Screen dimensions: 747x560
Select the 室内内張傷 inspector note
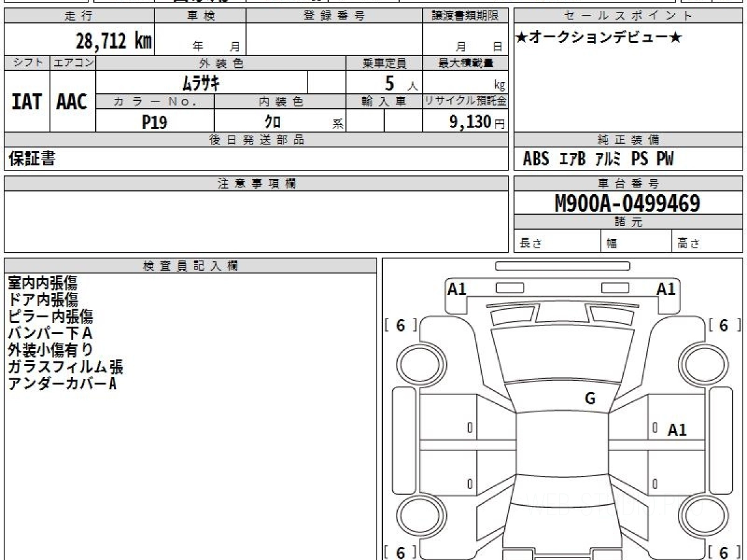tap(43, 282)
